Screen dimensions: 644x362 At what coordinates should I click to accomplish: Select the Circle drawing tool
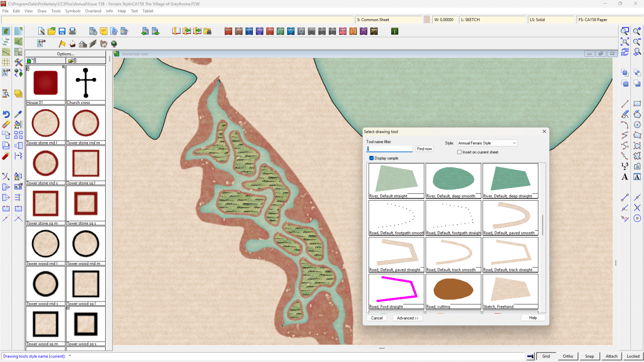637,125
